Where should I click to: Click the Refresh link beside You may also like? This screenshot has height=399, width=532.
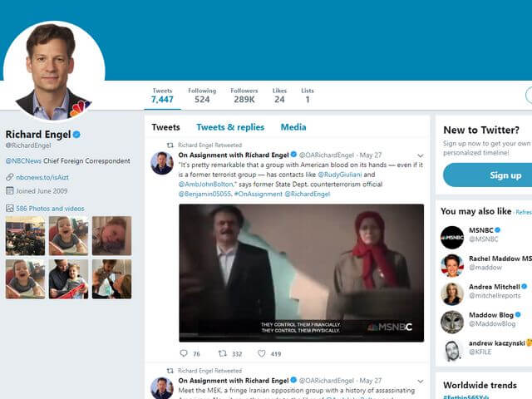coord(524,212)
